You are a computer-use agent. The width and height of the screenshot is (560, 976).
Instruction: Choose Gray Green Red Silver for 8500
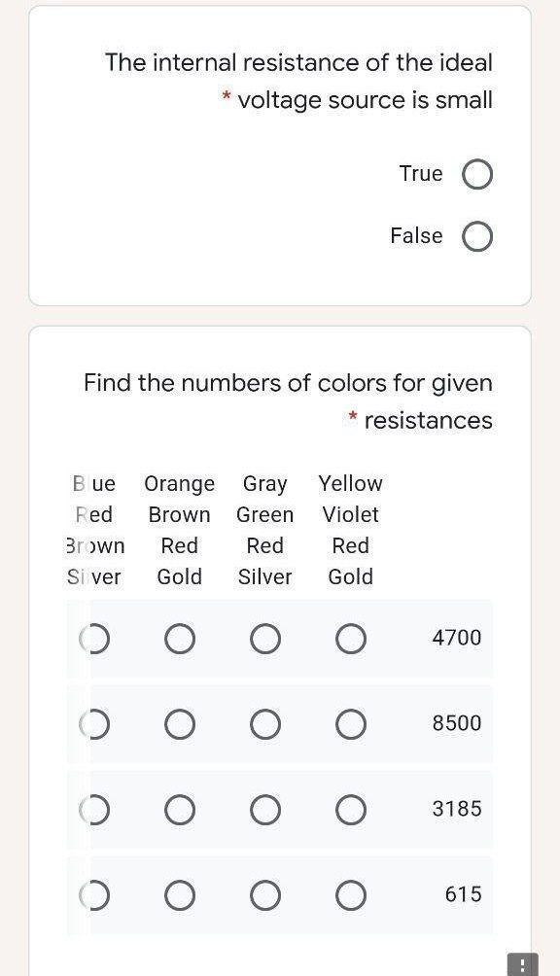pyautogui.click(x=265, y=724)
